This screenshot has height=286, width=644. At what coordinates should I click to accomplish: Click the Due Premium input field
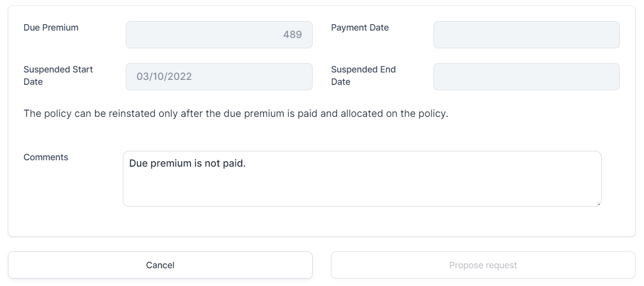tap(219, 35)
